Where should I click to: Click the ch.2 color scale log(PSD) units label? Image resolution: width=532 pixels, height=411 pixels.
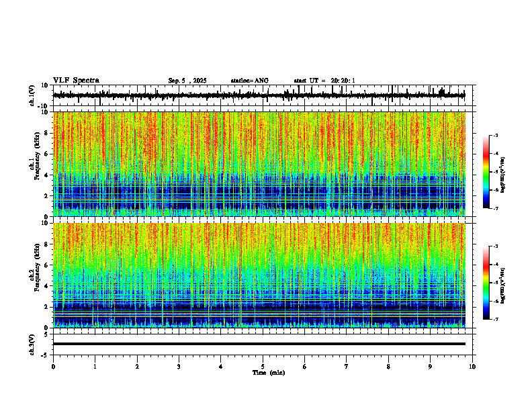click(x=503, y=285)
